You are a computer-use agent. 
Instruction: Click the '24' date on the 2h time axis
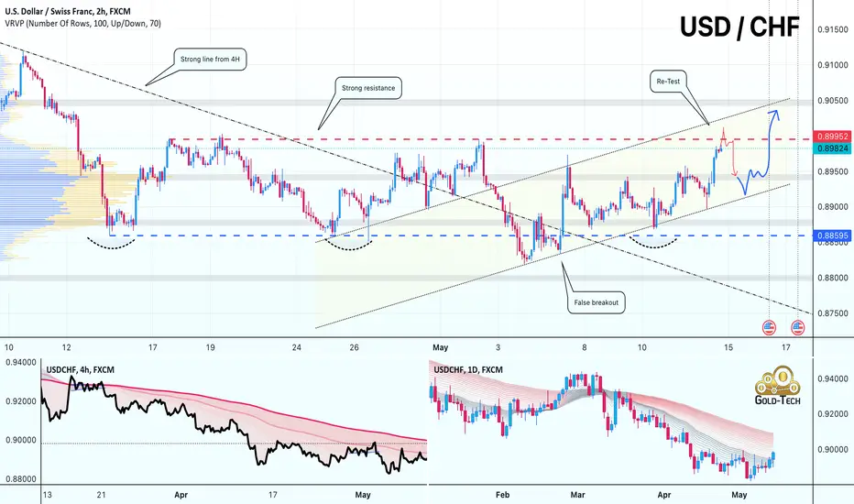(x=296, y=347)
